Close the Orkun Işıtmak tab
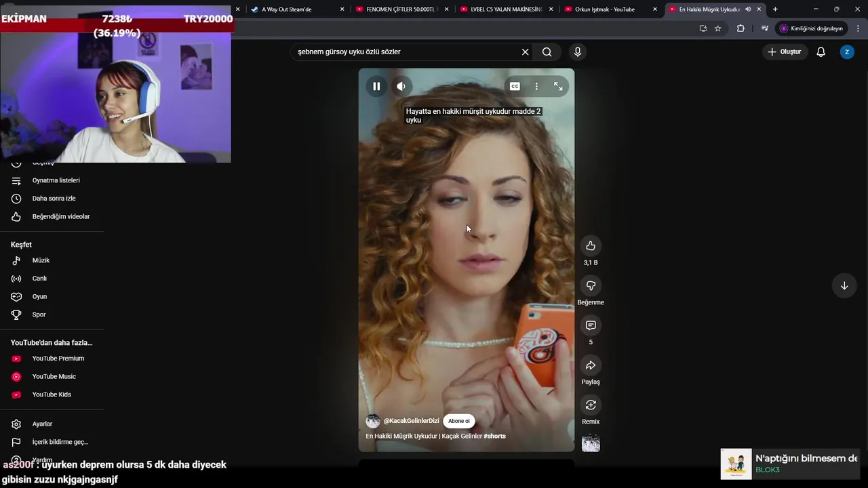The image size is (868, 488). 655,9
